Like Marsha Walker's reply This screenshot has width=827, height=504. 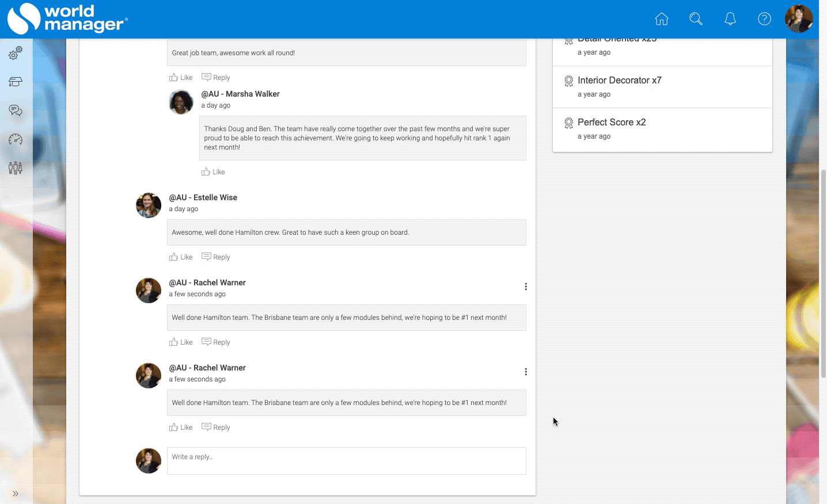click(213, 172)
